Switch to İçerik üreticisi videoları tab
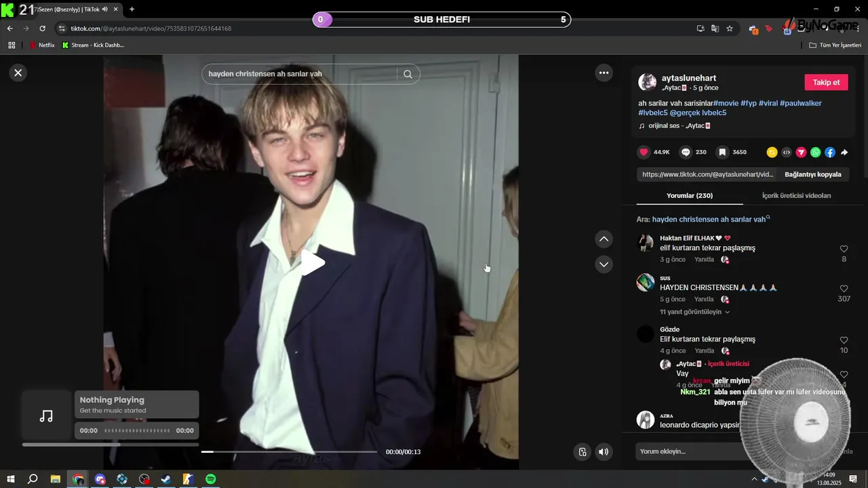 click(796, 195)
